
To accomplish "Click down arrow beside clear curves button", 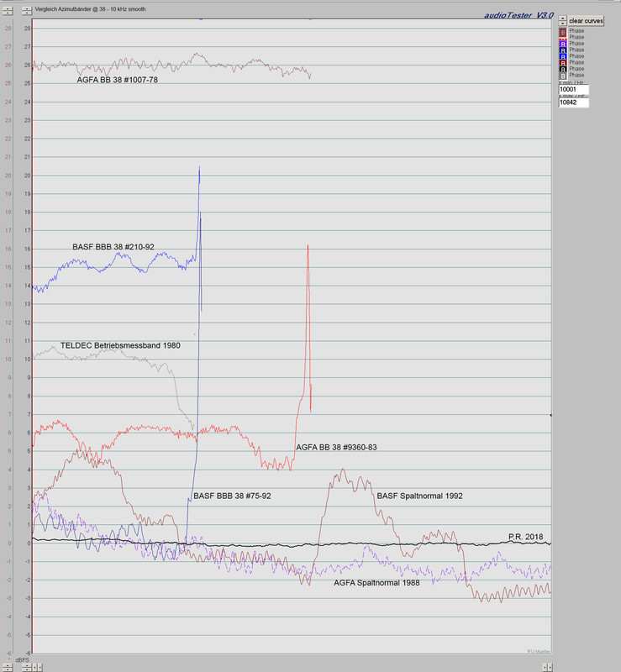I will click(563, 24).
